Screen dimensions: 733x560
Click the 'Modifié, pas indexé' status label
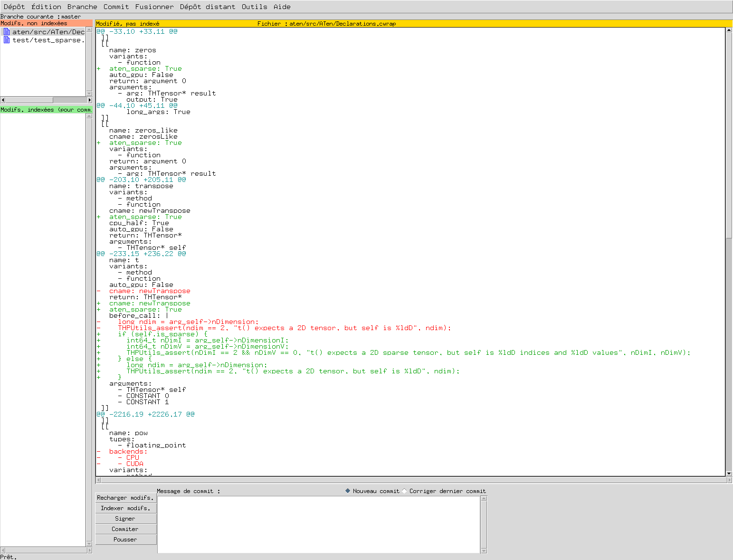click(128, 23)
